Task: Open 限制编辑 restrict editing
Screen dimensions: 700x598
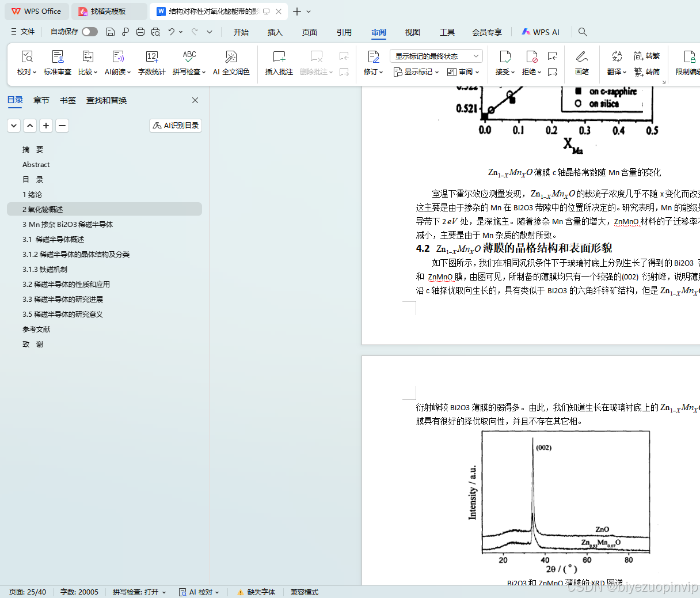Action: 688,63
